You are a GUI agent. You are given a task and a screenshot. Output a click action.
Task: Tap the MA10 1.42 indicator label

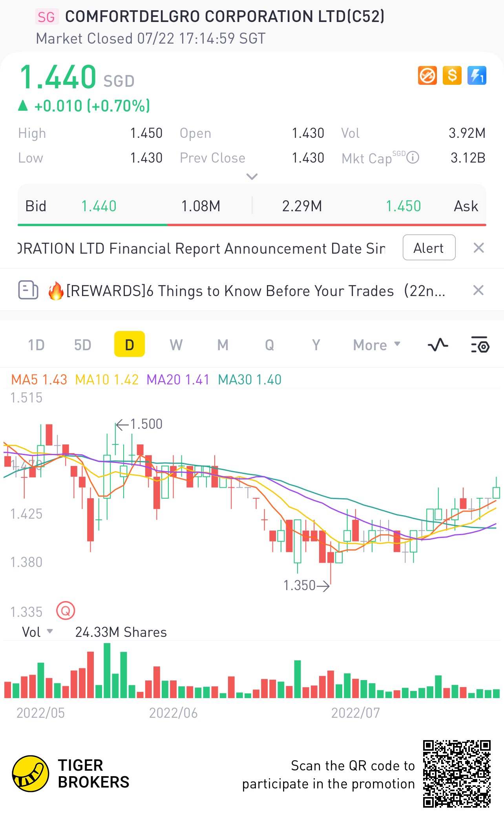107,380
